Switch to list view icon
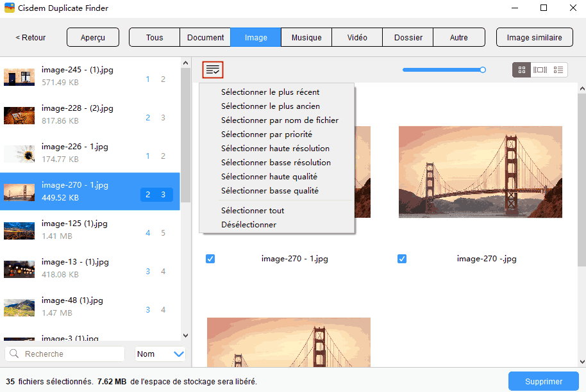The image size is (586, 392). [557, 70]
